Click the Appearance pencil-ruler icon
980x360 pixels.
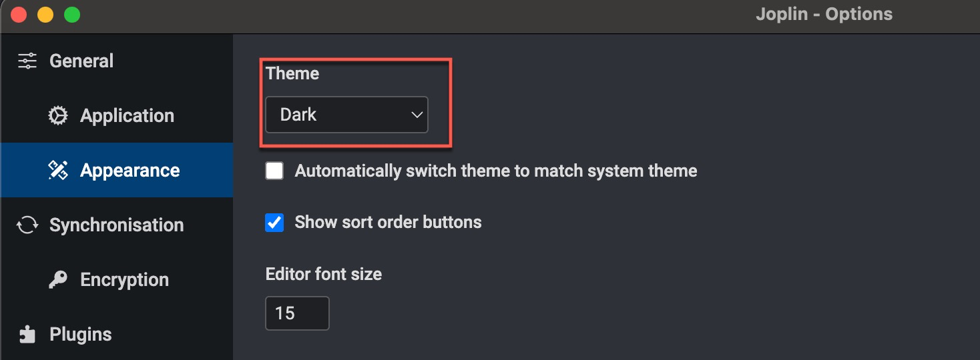58,171
